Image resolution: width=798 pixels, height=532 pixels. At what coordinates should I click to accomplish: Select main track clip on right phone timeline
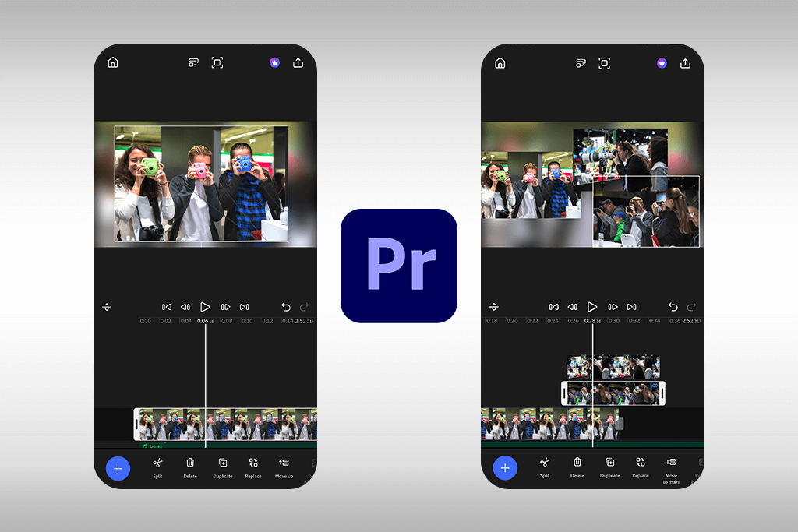tap(549, 425)
